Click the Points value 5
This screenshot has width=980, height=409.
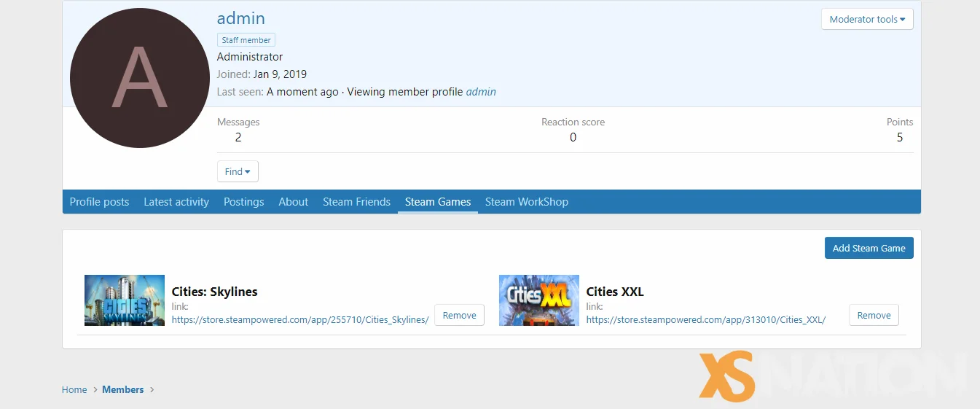point(900,137)
